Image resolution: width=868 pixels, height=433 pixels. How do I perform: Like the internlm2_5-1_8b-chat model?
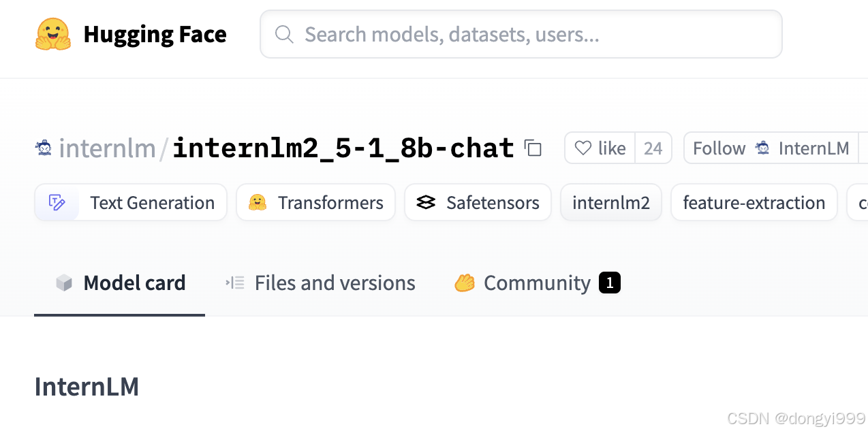[600, 148]
